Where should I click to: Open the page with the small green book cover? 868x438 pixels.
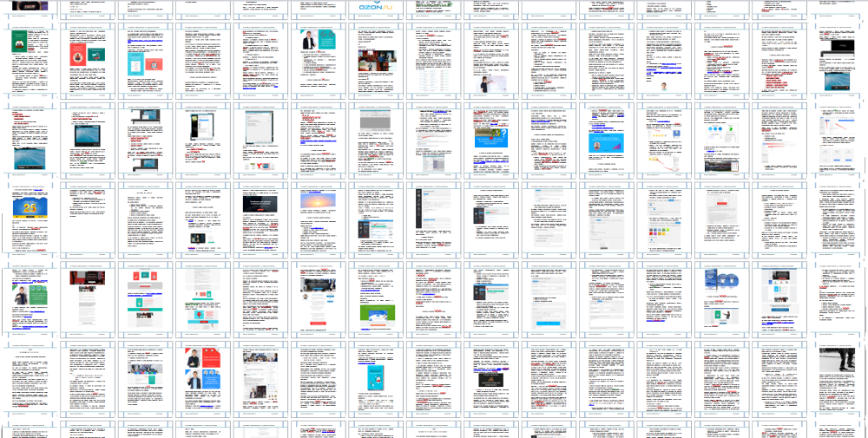click(30, 61)
